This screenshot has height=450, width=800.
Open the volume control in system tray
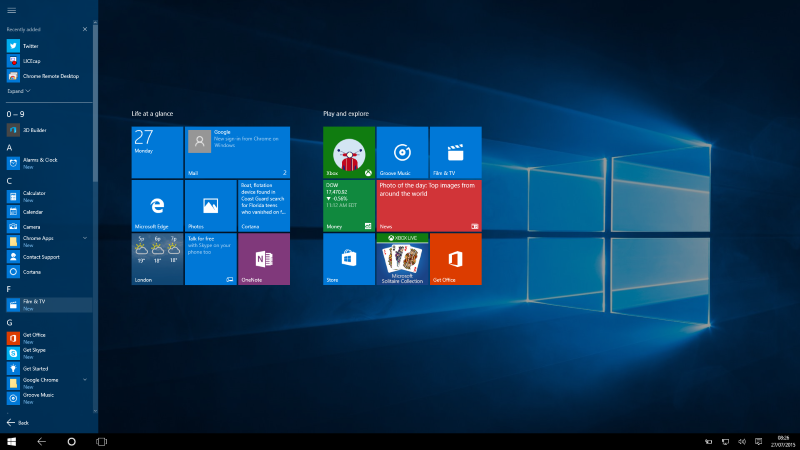coord(742,442)
